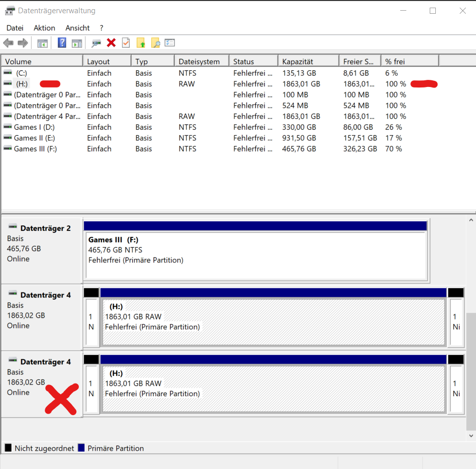Click the red X delete toolbar icon
The image size is (476, 469).
pos(111,43)
